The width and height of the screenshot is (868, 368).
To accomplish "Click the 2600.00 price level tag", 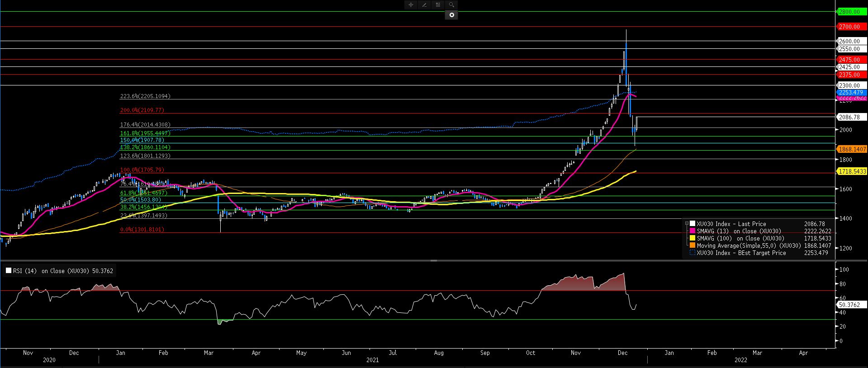I will coord(852,41).
